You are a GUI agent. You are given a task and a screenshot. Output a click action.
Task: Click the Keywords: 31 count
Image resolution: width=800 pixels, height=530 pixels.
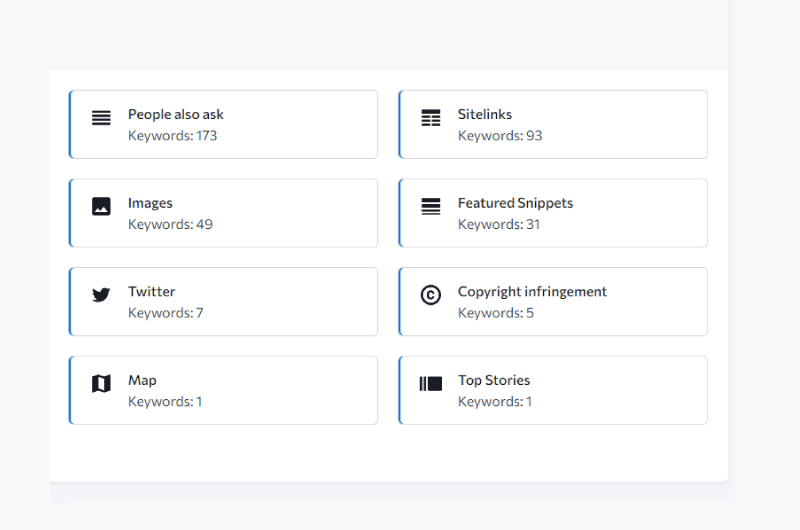(x=498, y=224)
